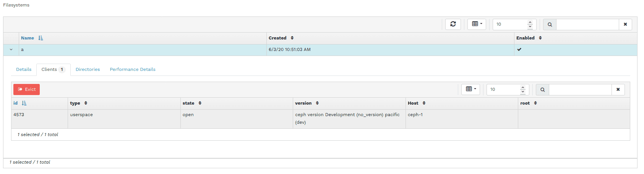Open the Clients table column selector dropdown
Image resolution: width=644 pixels, height=174 pixels.
[x=470, y=89]
